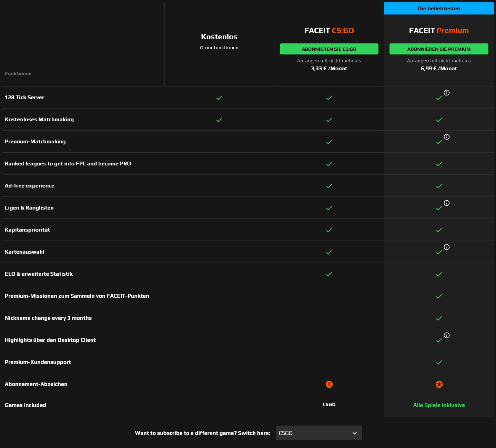This screenshot has height=448, width=496.
Task: Open info icon for Ligen & Ranglisten
Action: (447, 203)
